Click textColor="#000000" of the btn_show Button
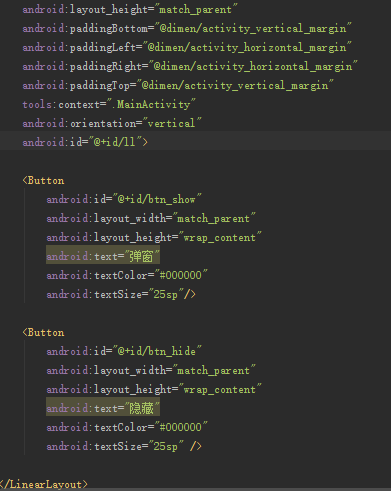 127,275
